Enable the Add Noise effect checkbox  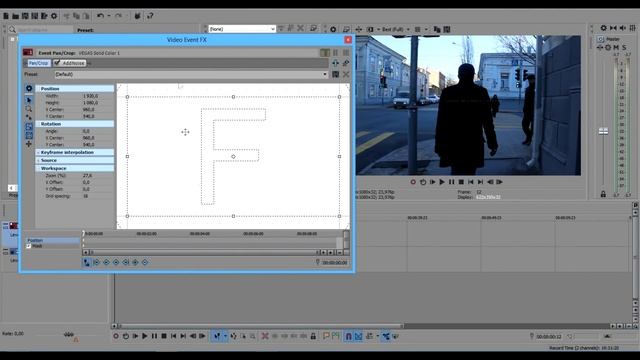pos(57,63)
